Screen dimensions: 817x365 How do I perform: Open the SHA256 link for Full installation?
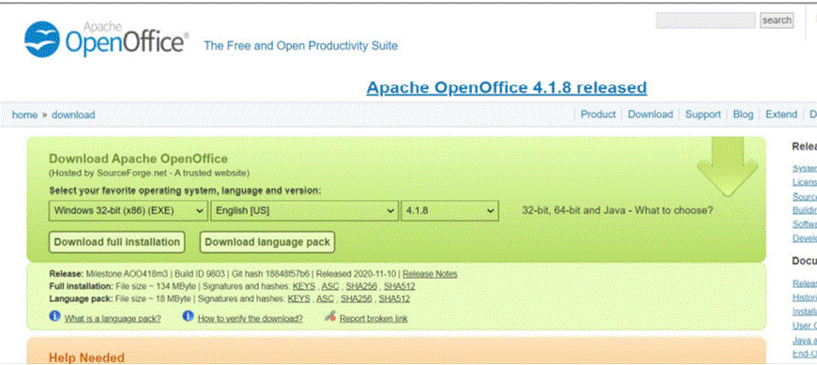(x=361, y=286)
